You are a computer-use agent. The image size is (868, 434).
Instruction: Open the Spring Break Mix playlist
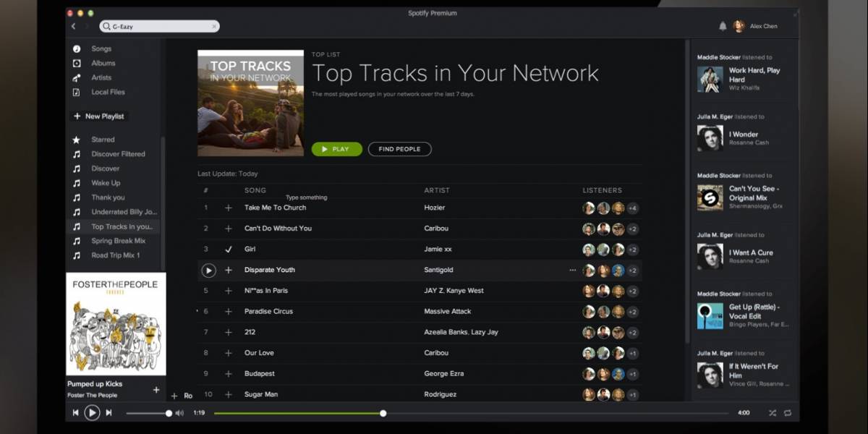tap(118, 241)
